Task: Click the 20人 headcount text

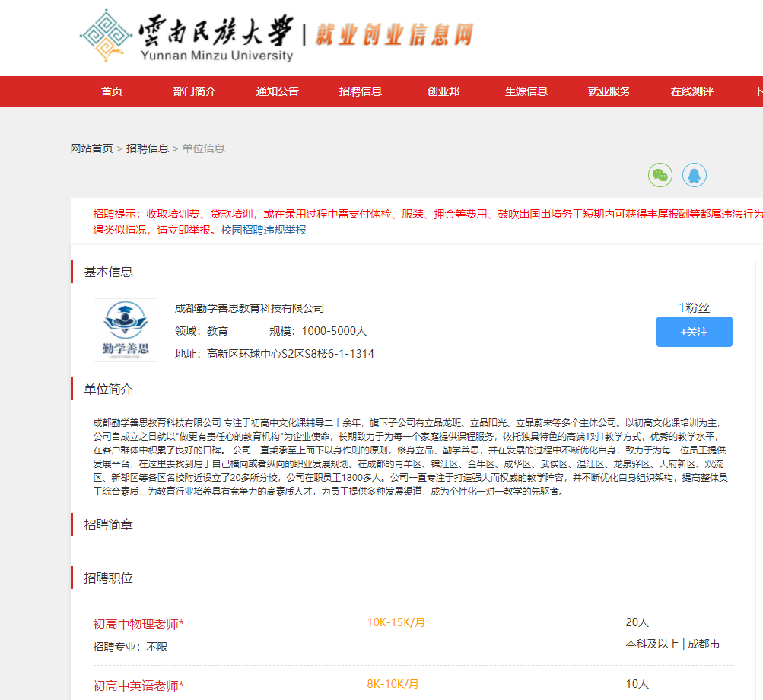Action: tap(637, 622)
